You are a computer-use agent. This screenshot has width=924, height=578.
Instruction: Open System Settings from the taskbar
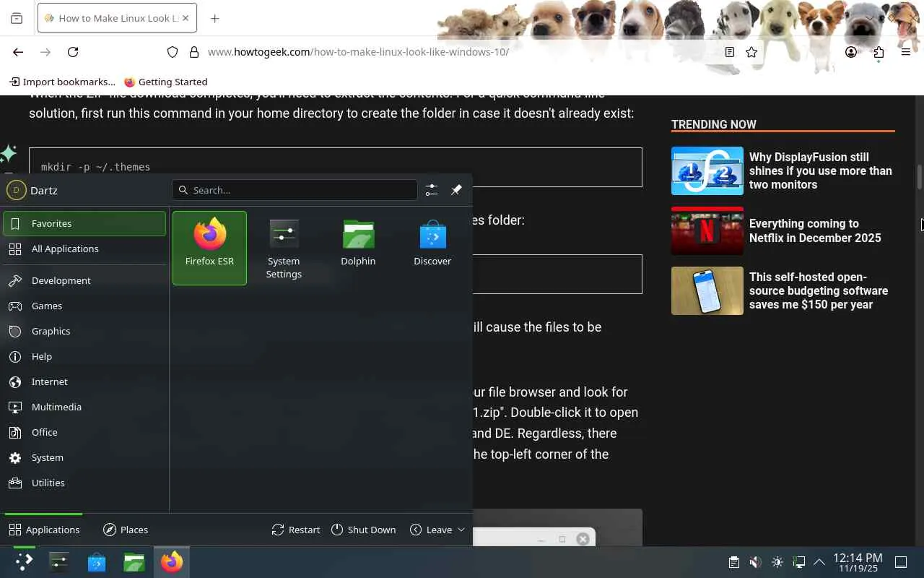tap(59, 562)
